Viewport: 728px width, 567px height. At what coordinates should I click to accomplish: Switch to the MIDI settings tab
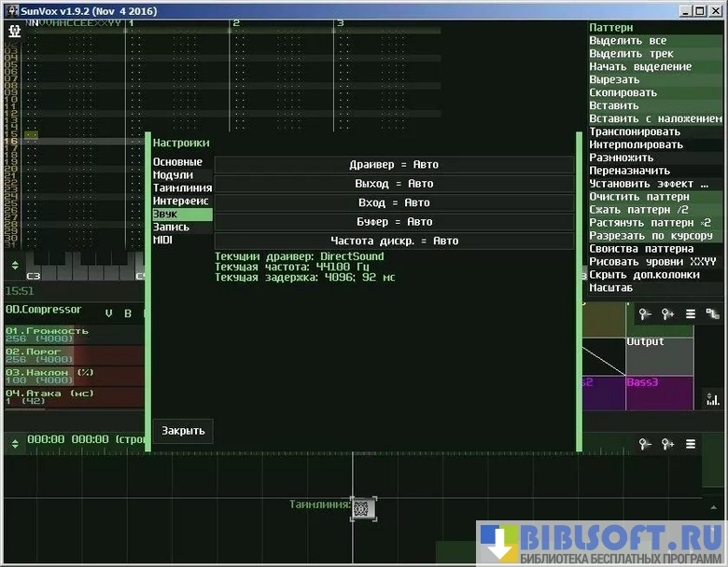(x=163, y=240)
